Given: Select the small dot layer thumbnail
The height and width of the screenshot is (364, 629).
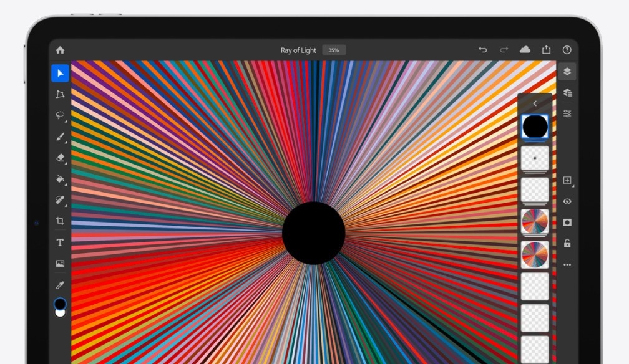Looking at the screenshot, I should tap(535, 158).
